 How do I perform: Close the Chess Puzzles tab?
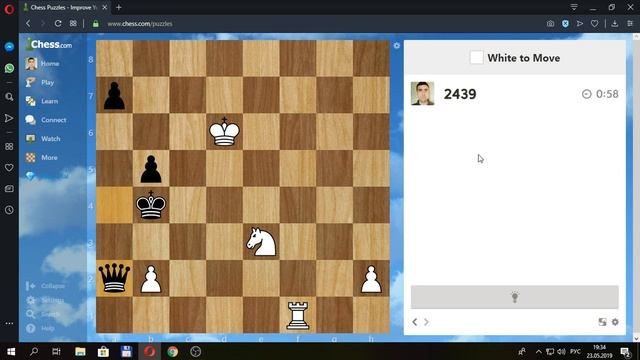pyautogui.click(x=104, y=7)
